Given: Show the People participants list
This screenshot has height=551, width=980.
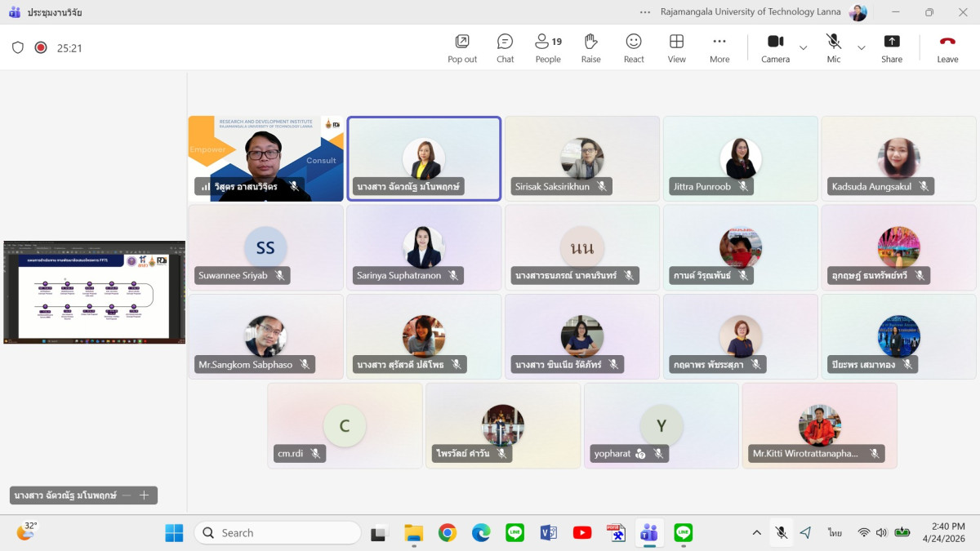Looking at the screenshot, I should tap(547, 47).
